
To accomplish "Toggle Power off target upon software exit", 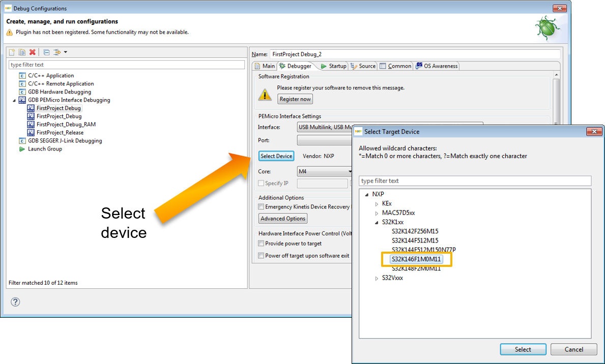I will click(x=261, y=256).
